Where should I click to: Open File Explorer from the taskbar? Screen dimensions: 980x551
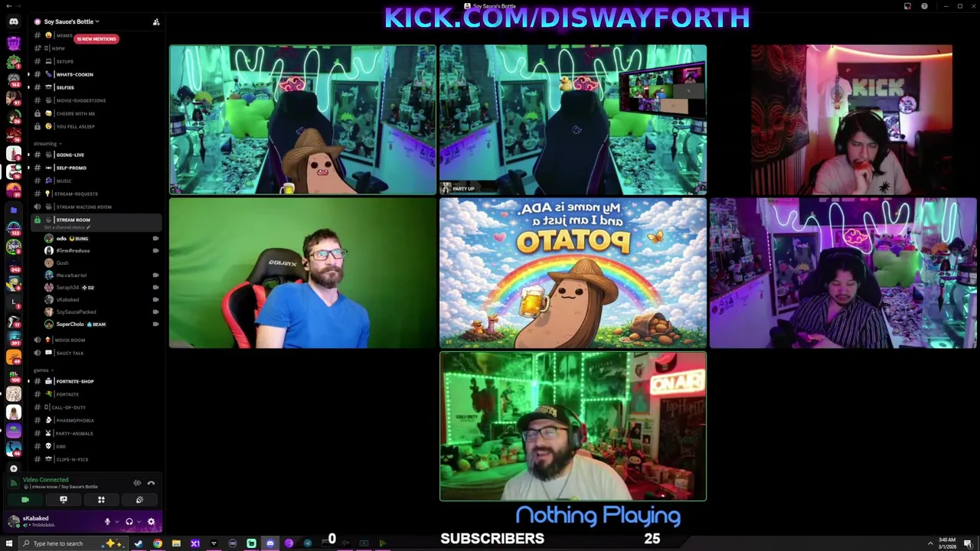[x=176, y=543]
